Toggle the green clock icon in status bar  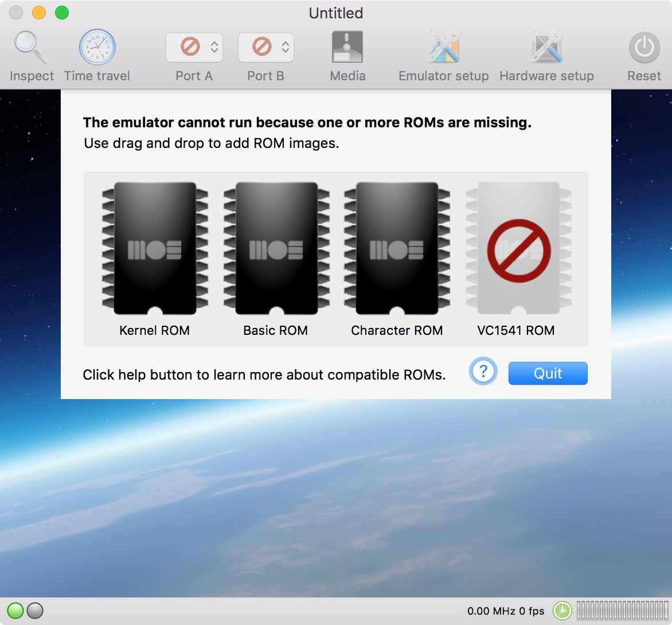562,611
